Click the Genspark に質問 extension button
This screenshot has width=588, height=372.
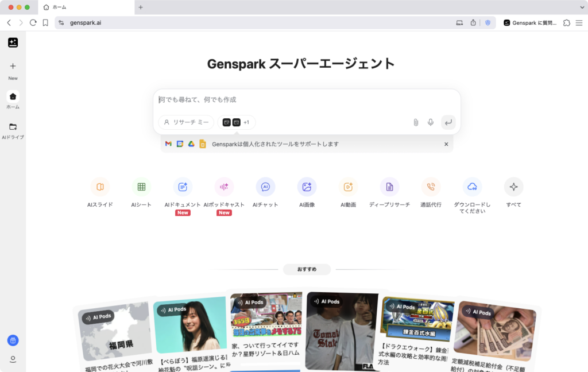(530, 23)
